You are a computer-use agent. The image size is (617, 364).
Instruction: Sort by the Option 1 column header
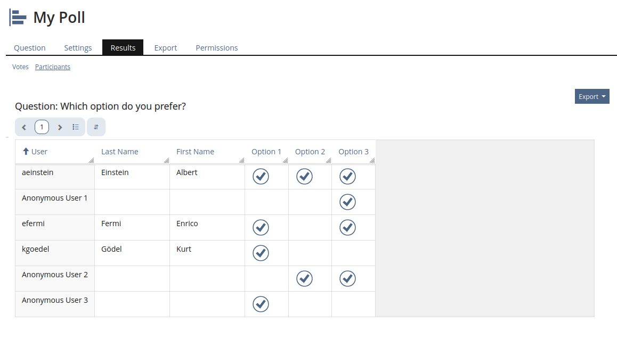[266, 152]
